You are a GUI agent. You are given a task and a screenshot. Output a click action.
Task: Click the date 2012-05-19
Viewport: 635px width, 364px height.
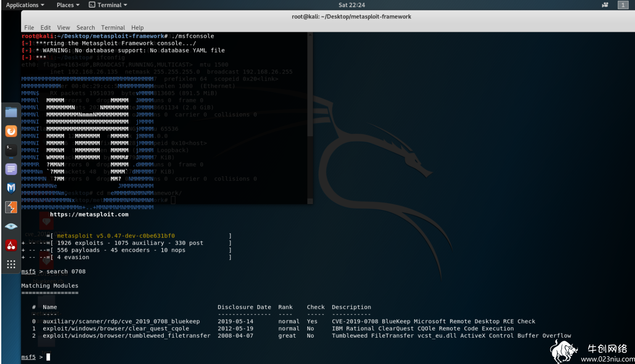pos(235,328)
